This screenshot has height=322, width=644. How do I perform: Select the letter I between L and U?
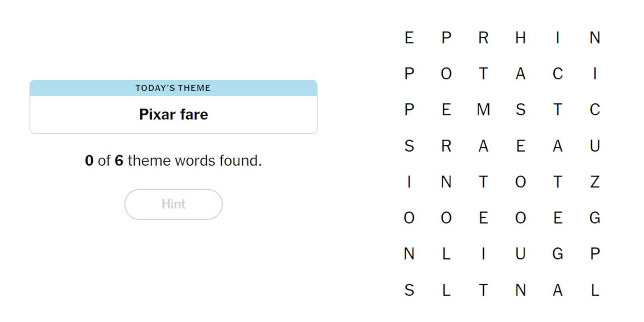click(x=483, y=254)
